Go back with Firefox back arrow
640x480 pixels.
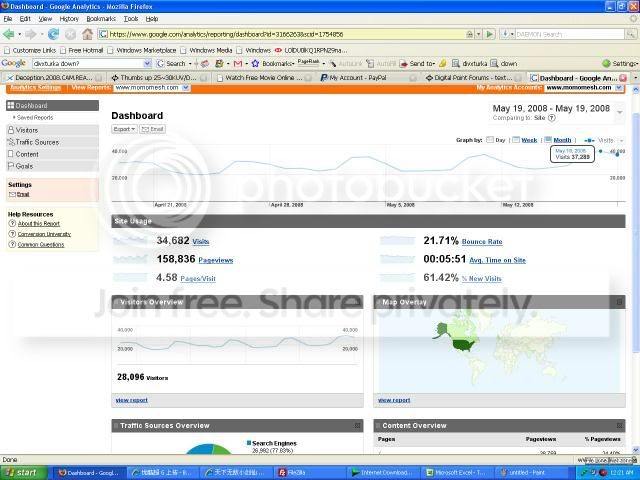coord(9,34)
